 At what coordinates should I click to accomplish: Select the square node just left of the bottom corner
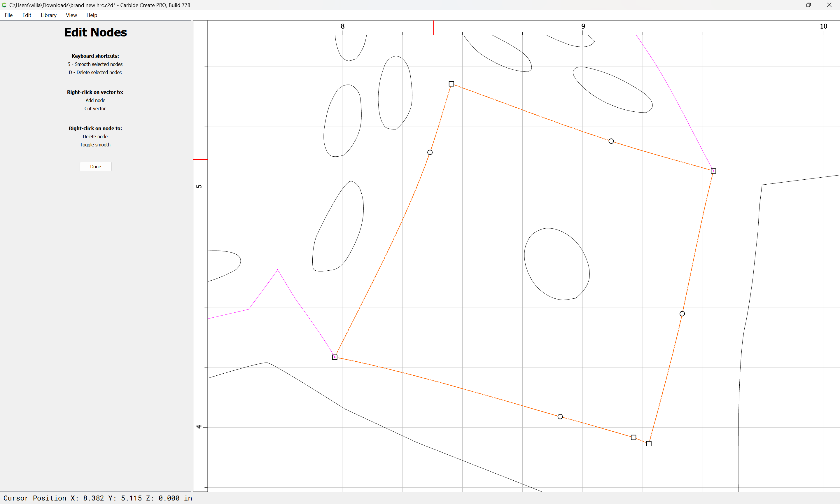[633, 437]
